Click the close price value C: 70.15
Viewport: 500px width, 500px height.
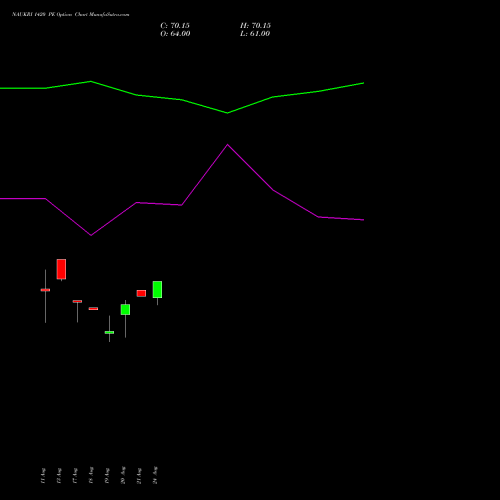pyautogui.click(x=175, y=26)
